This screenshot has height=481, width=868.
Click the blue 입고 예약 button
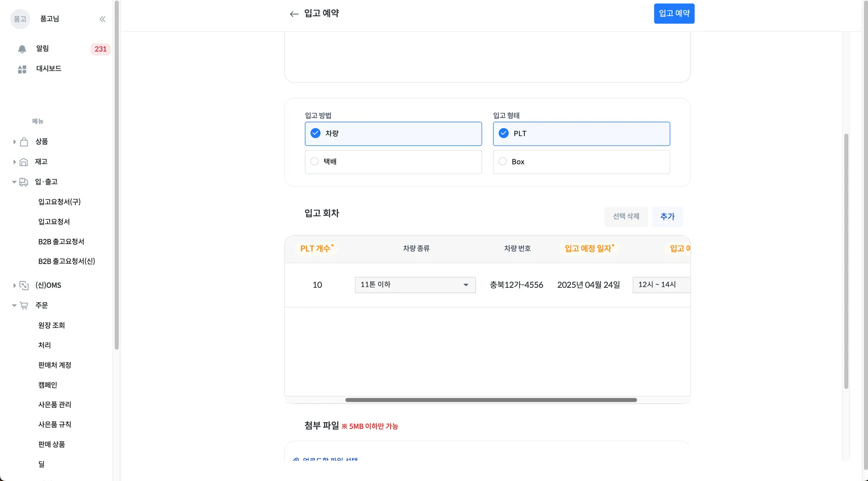click(674, 14)
